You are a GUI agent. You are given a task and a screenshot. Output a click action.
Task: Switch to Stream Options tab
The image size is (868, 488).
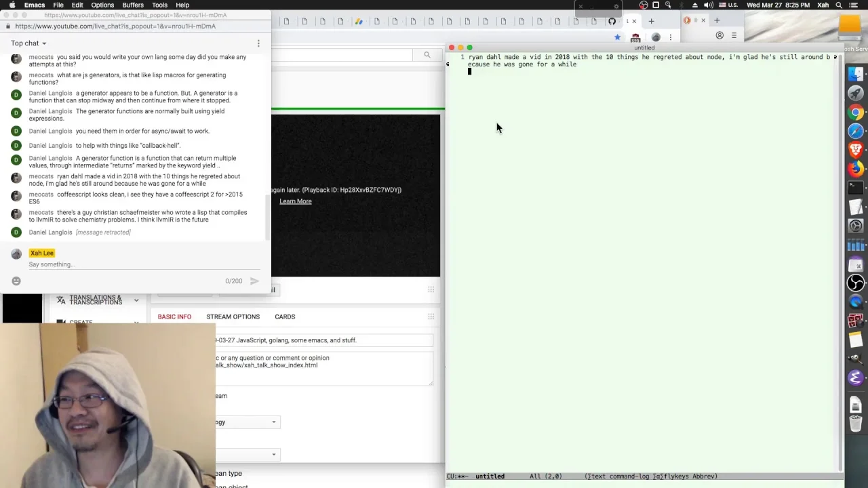[233, 317]
